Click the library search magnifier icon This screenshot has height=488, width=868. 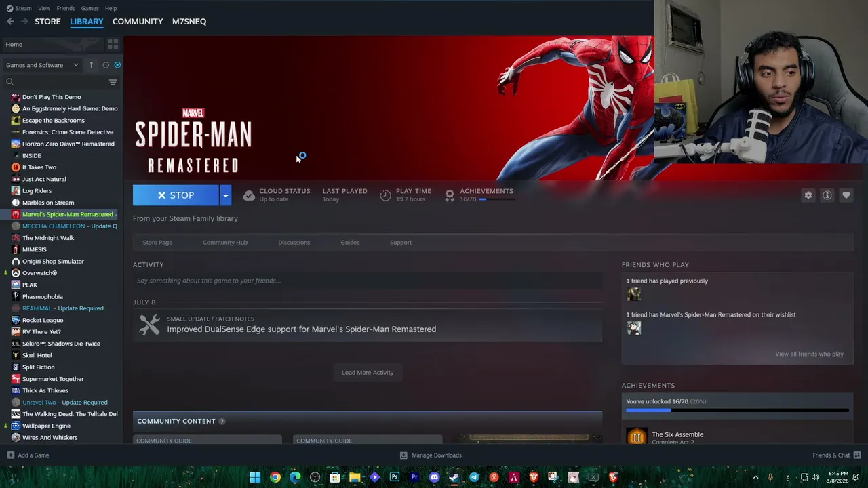[9, 82]
